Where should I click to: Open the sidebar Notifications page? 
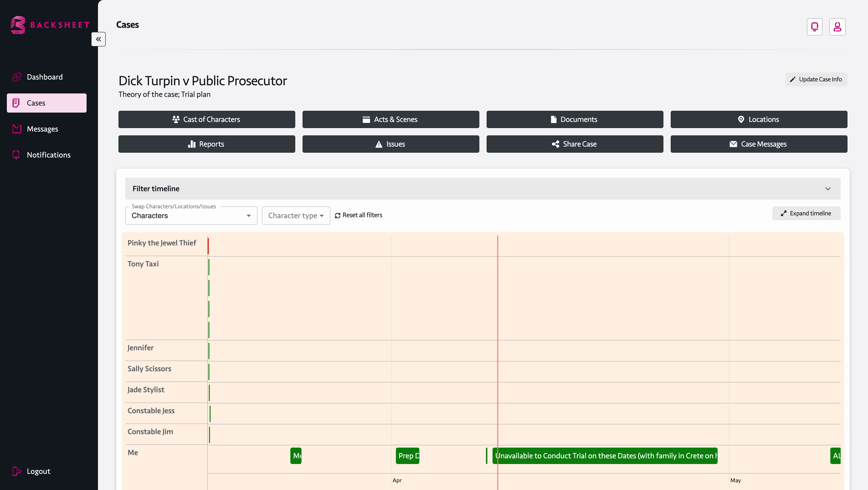coord(49,155)
